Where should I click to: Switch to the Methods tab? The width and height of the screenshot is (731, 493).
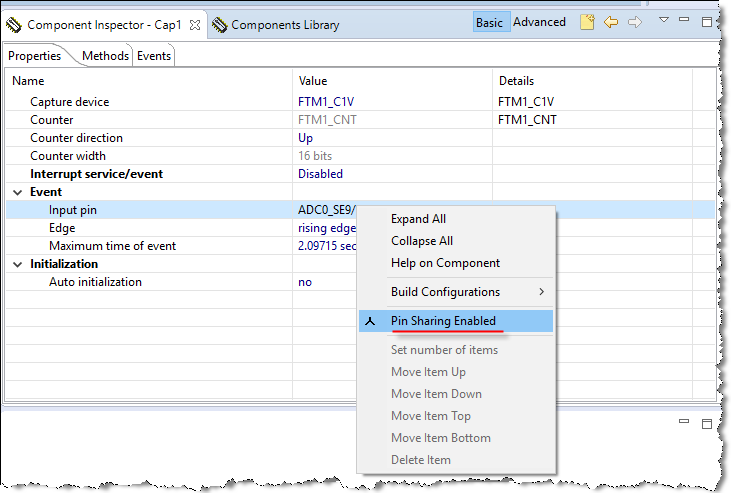click(105, 56)
